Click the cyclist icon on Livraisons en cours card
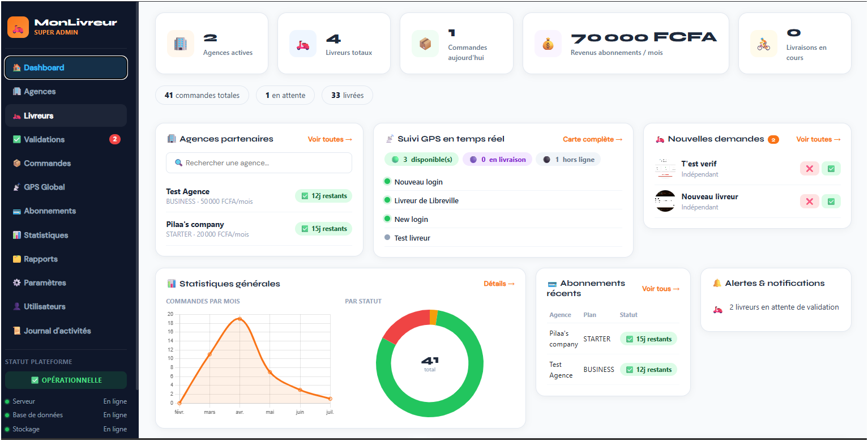The width and height of the screenshot is (868, 441). click(x=764, y=44)
